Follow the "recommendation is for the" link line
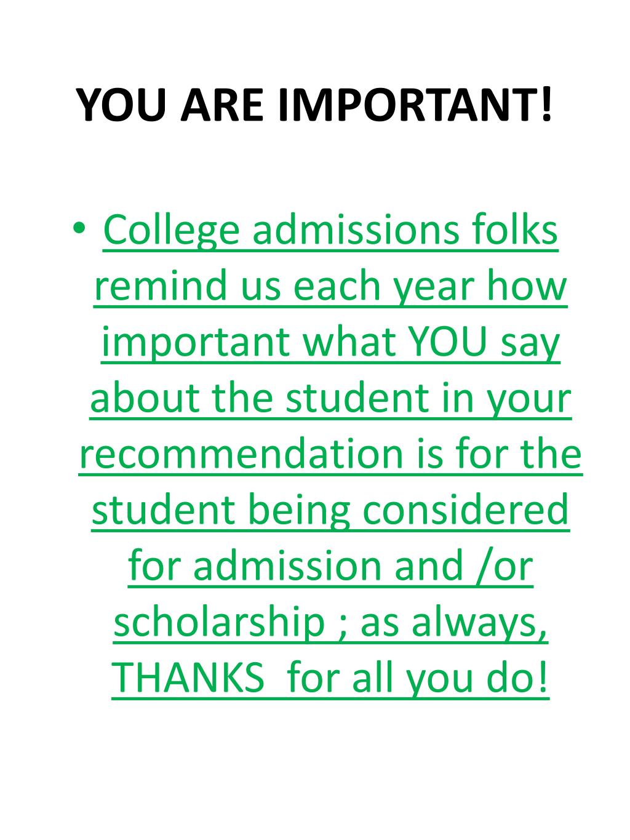 [330, 454]
